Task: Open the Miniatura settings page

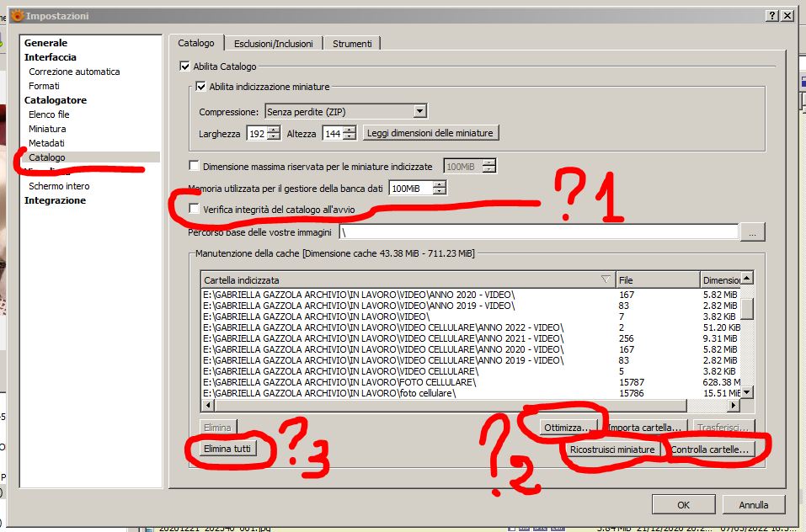Action: click(x=47, y=129)
